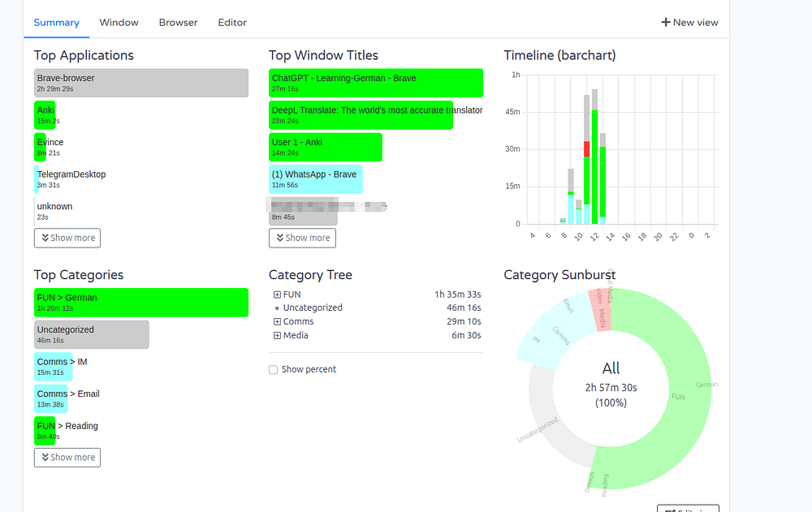Click the red segment in timeline barchart

click(x=587, y=149)
